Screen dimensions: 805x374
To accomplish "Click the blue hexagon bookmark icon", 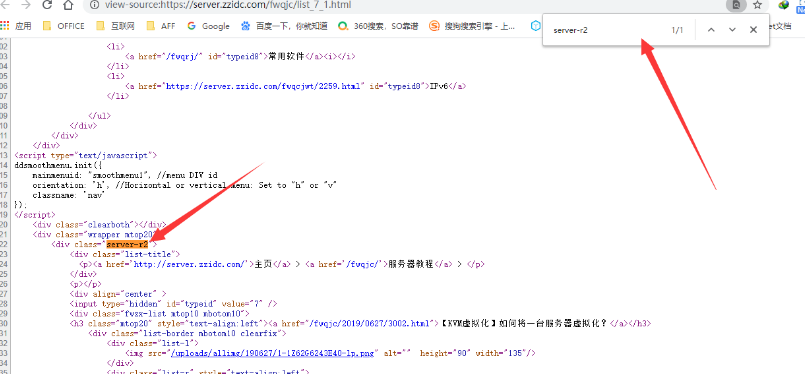I will pos(535,26).
